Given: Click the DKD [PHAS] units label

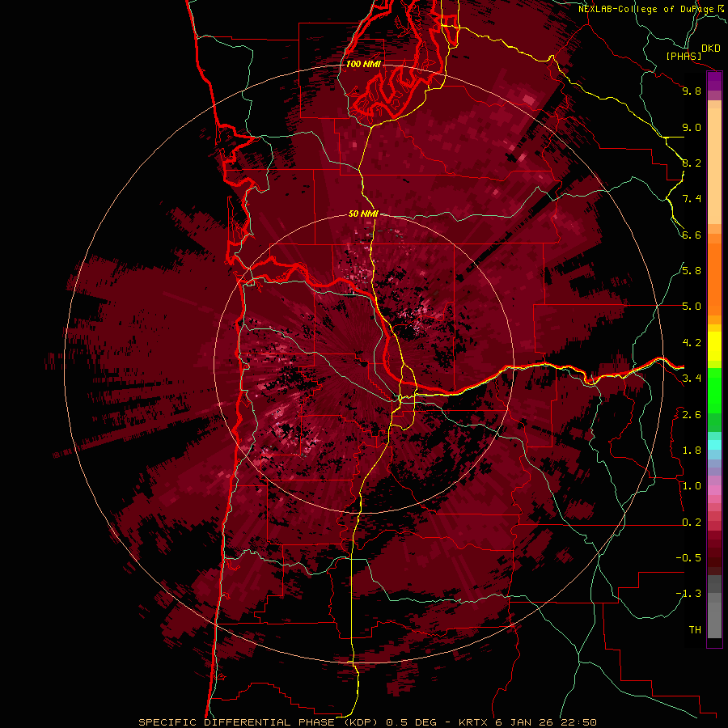Looking at the screenshot, I should click(x=692, y=52).
